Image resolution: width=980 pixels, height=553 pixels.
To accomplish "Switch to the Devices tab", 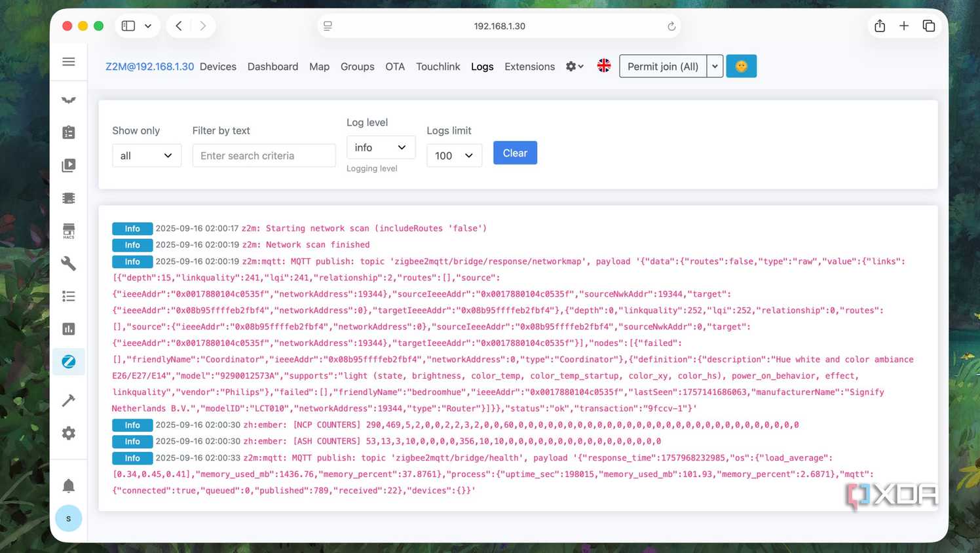I will tap(218, 66).
